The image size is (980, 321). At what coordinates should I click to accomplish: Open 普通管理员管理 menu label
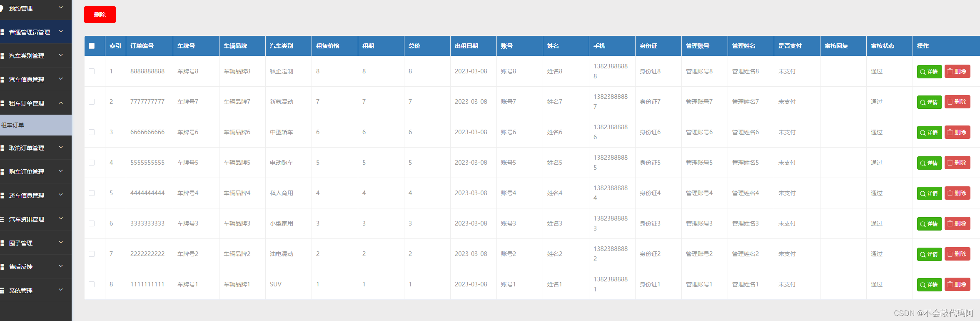(30, 32)
